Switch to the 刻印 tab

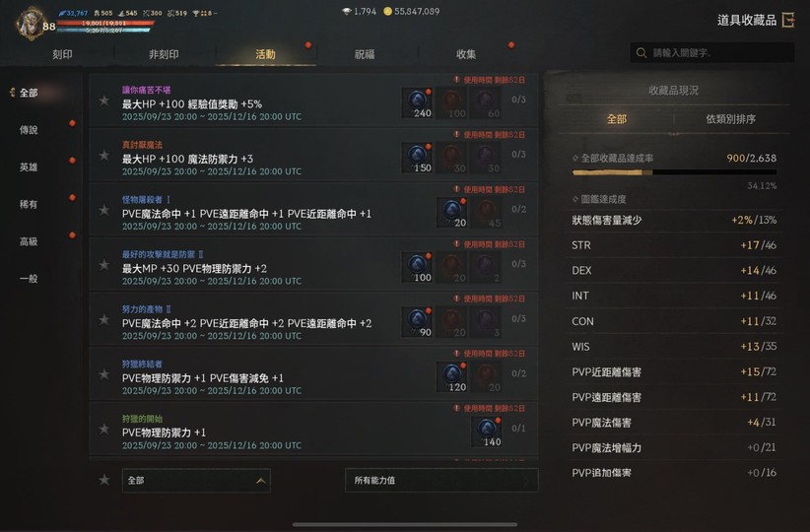click(62, 54)
